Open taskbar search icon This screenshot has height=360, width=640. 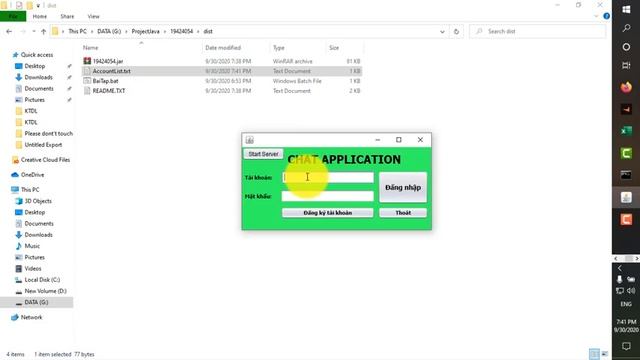(626, 28)
